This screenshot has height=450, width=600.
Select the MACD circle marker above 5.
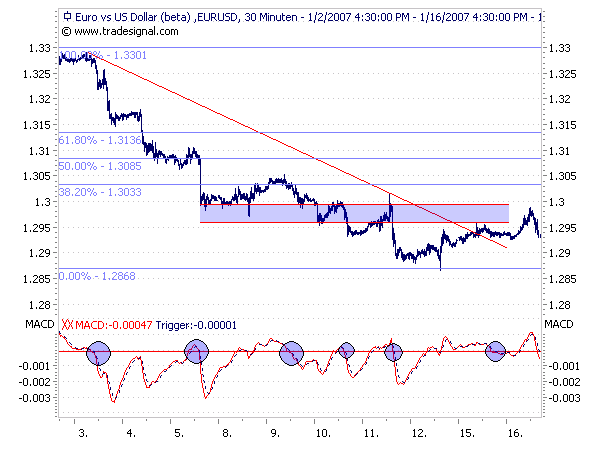coord(196,351)
